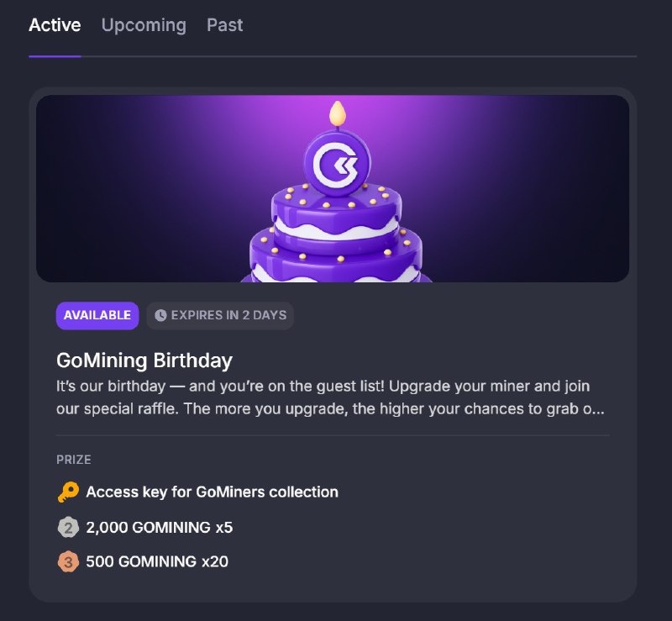672x621 pixels.
Task: Click the golden access key icon
Action: pyautogui.click(x=68, y=492)
